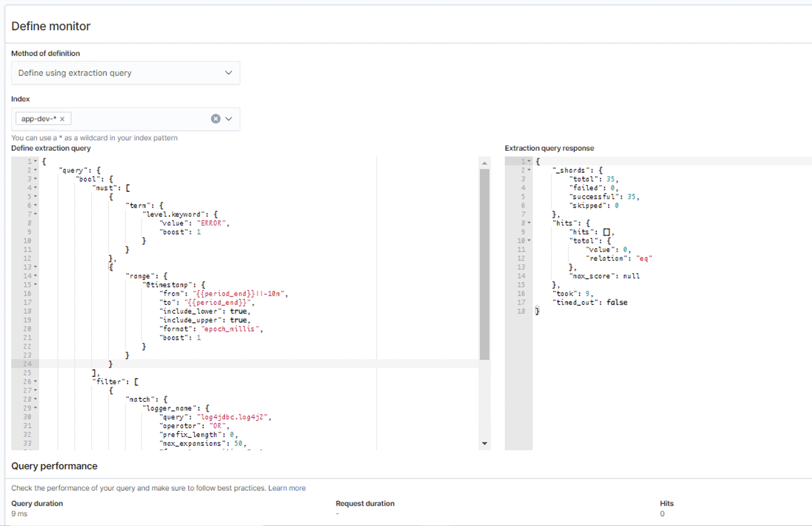Open the Index dropdown chevron
The height and width of the screenshot is (526, 812).
229,119
